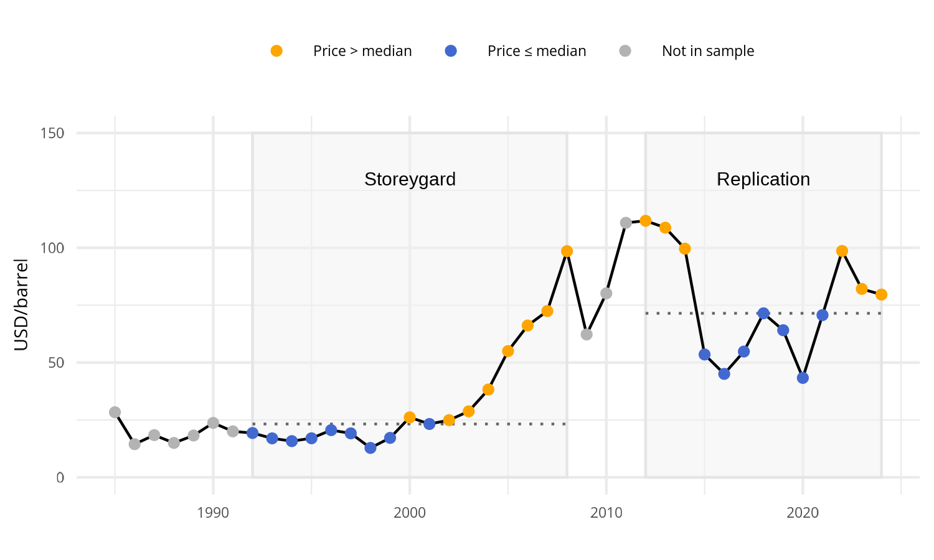The image size is (934, 560).
Task: Click the 2020 x-axis tick label
Action: pos(803,513)
